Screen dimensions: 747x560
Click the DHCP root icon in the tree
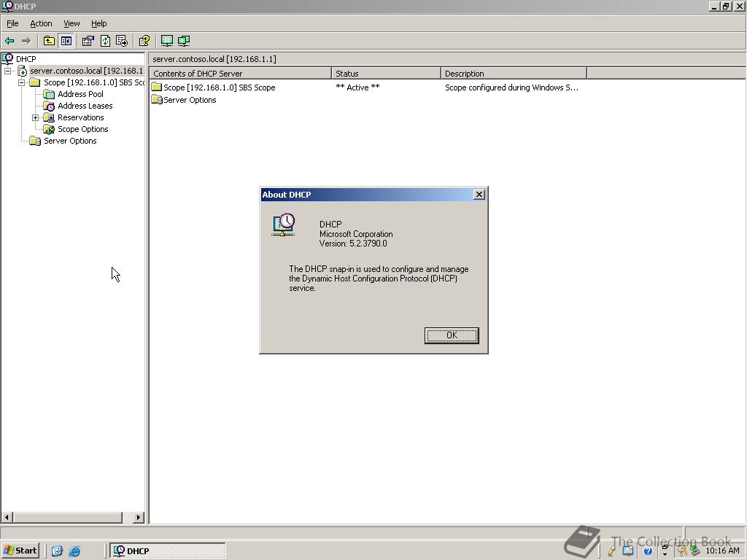tap(7, 59)
